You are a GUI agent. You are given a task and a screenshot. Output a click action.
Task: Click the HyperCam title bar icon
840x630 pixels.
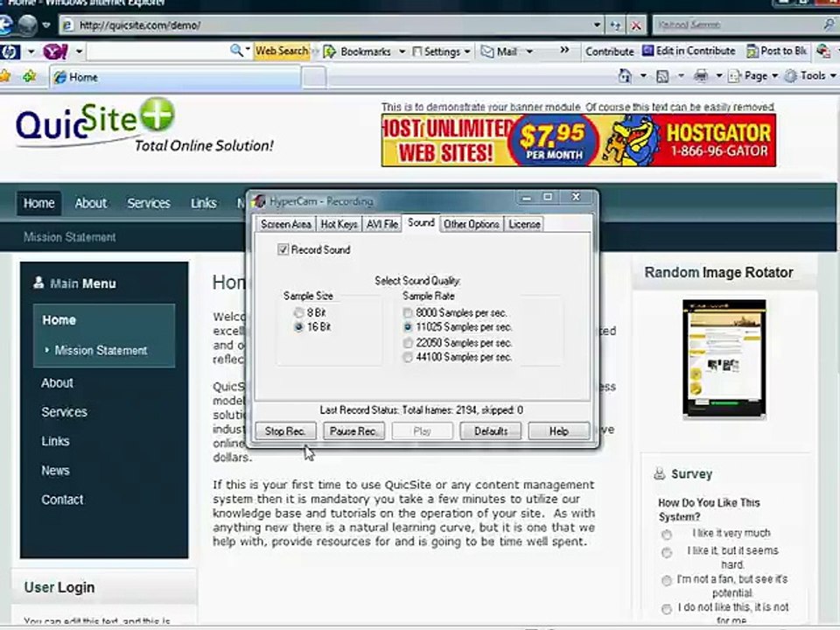tap(259, 201)
